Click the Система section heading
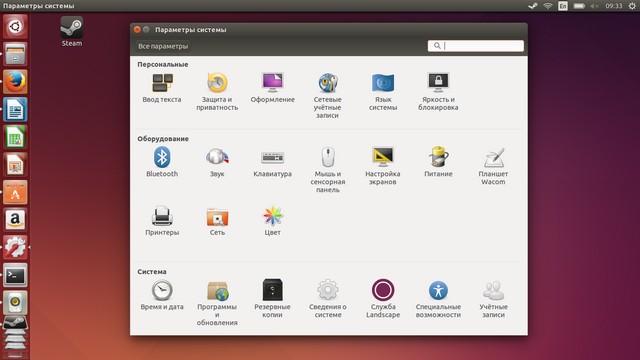 (x=152, y=272)
